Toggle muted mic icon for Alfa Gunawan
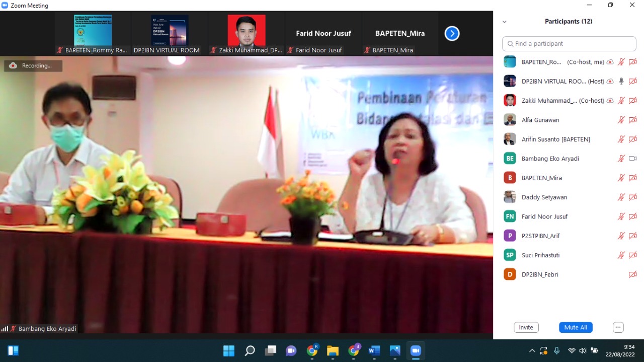 (621, 120)
